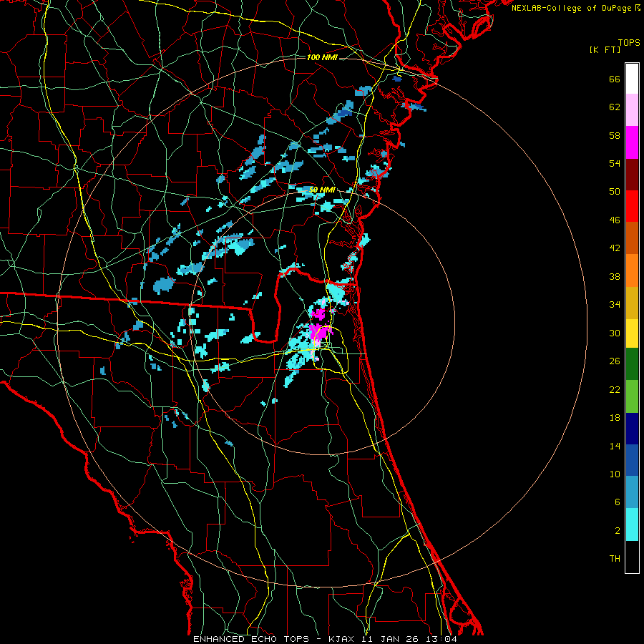644x644 pixels.
Task: Select the magenta swatch in the legend
Action: pos(632,142)
